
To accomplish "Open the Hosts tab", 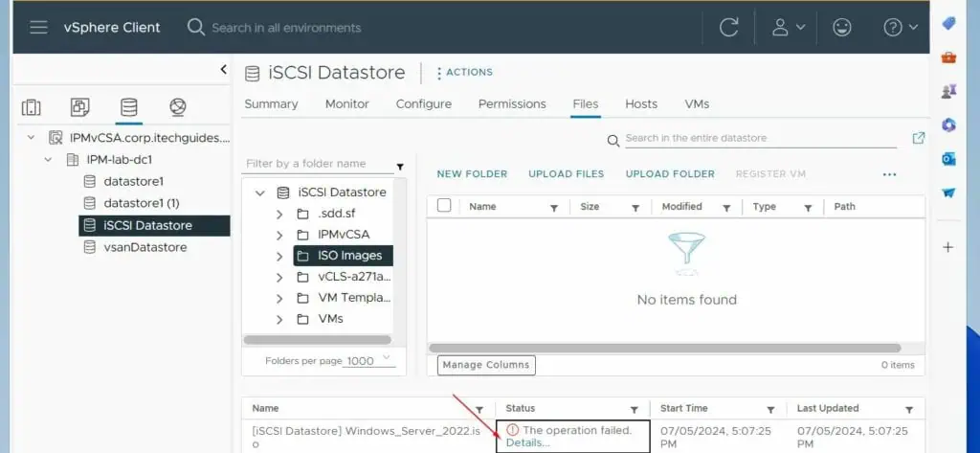I will pyautogui.click(x=641, y=103).
